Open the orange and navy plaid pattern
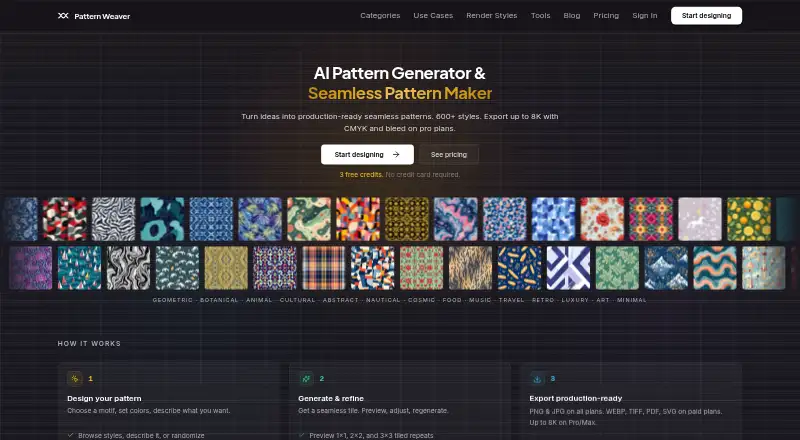Image resolution: width=800 pixels, height=440 pixels. point(324,268)
